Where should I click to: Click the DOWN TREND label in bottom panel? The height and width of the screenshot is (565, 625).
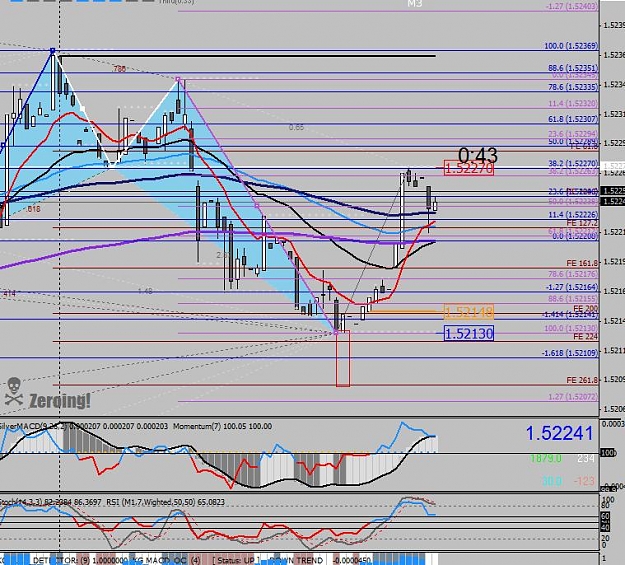click(x=296, y=560)
